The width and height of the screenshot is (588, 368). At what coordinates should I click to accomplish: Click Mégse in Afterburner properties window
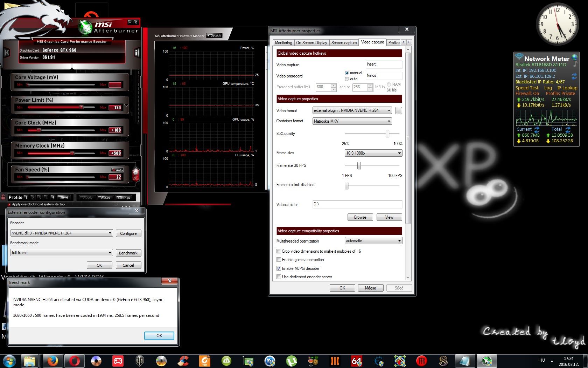click(x=370, y=288)
